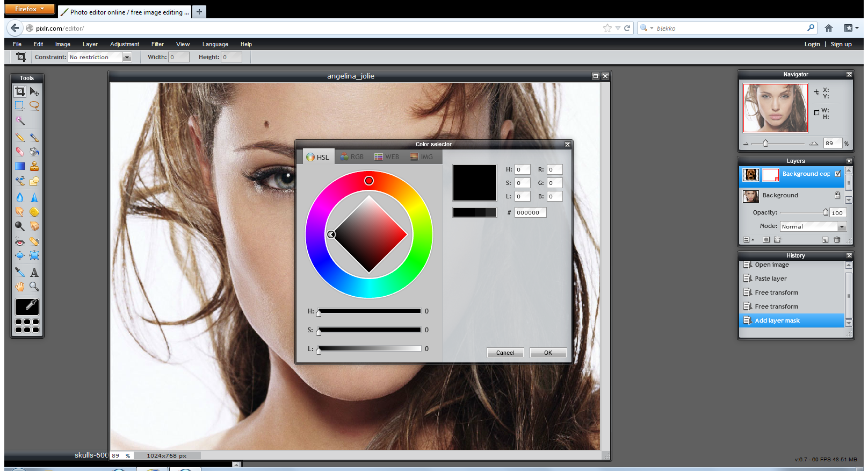Open URL bar history dropdown arrow

click(618, 28)
